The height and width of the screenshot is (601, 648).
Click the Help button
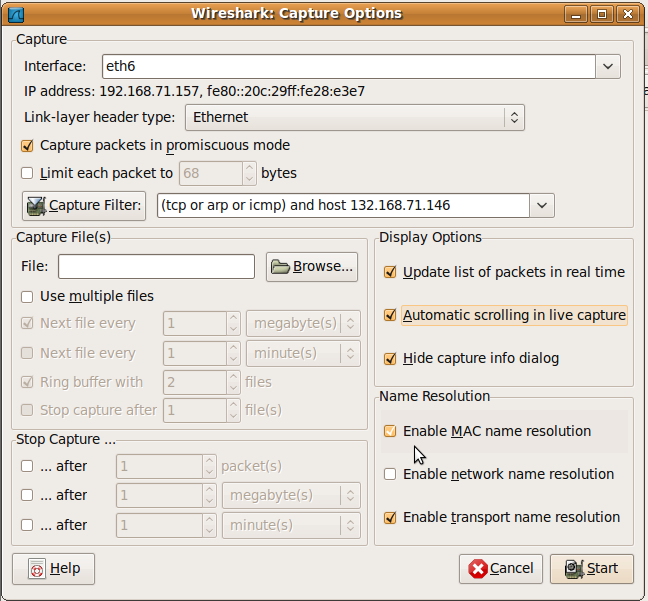pos(53,569)
